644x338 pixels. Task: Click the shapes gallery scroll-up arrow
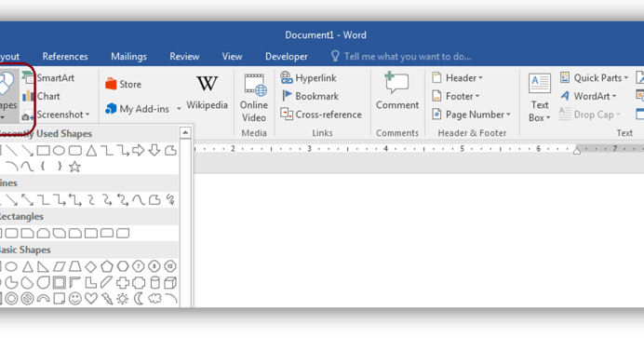(185, 132)
